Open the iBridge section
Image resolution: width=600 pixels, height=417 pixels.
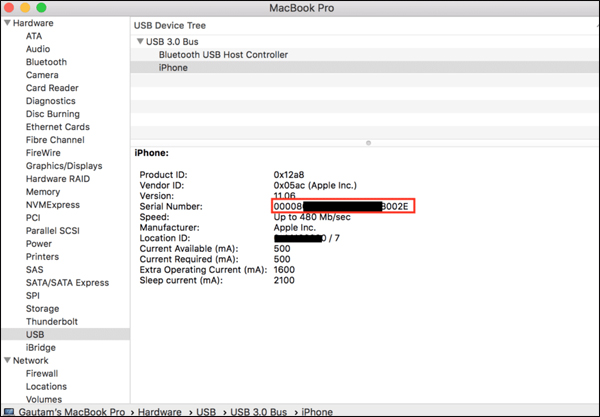tap(41, 348)
